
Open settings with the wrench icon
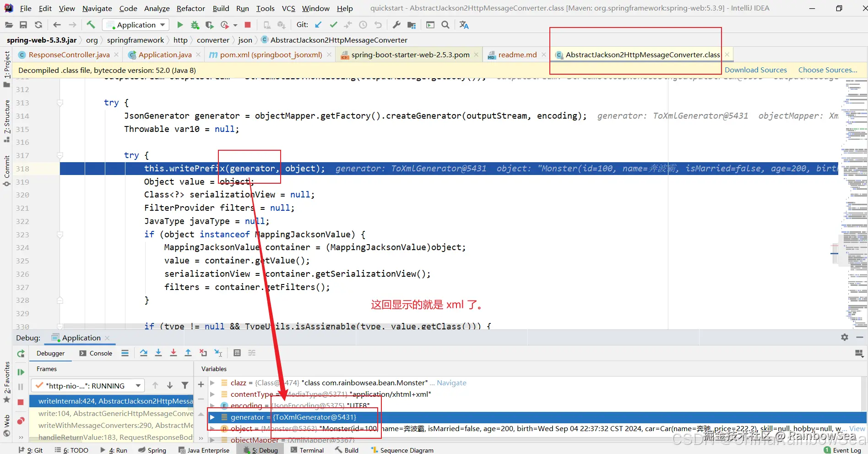point(396,25)
